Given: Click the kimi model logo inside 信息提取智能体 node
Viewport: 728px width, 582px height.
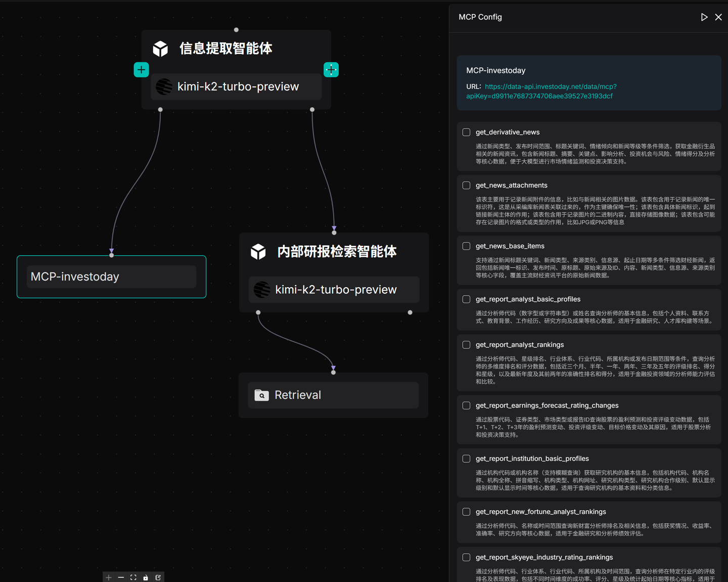Looking at the screenshot, I should 164,86.
